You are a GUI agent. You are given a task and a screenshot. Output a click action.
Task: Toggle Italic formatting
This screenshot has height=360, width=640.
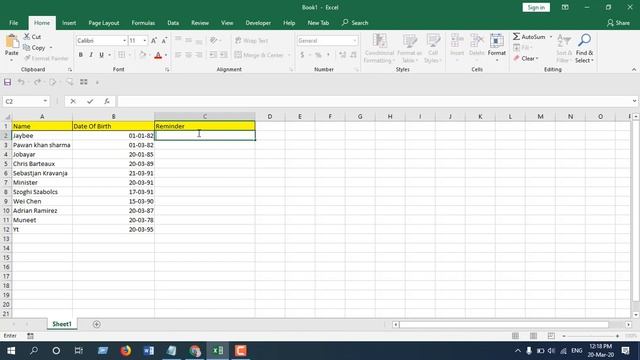[x=91, y=55]
